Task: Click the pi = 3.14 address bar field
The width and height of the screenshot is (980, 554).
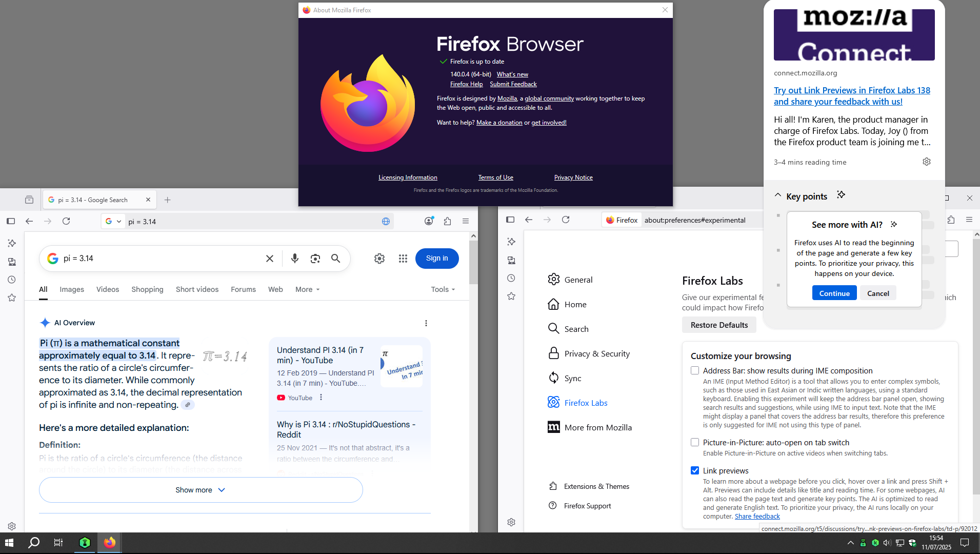Action: click(x=251, y=222)
